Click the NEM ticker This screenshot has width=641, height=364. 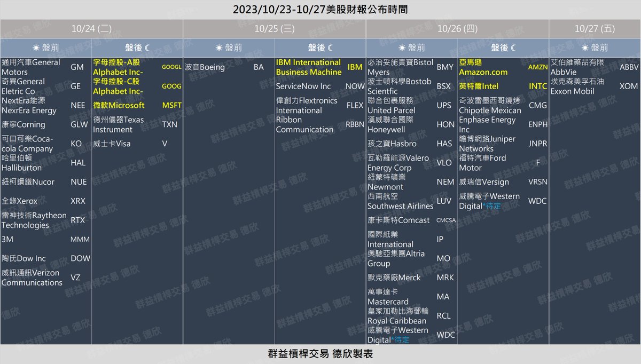click(445, 182)
